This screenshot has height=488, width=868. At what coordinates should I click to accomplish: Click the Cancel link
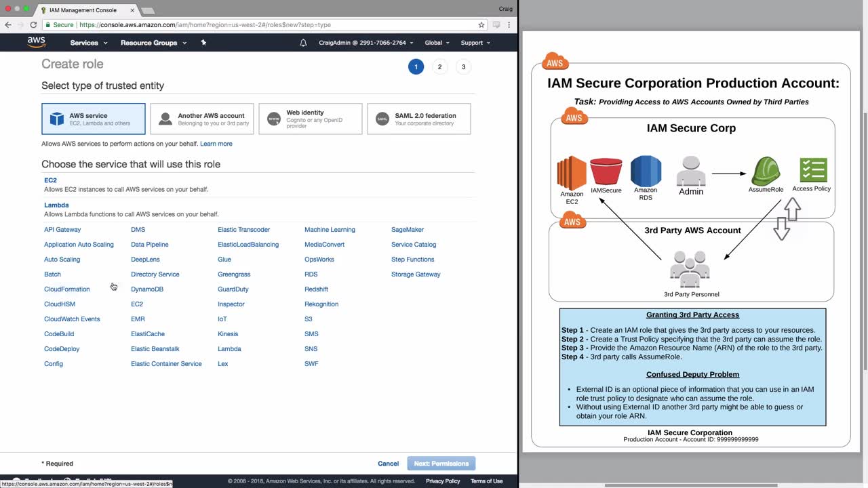point(388,464)
